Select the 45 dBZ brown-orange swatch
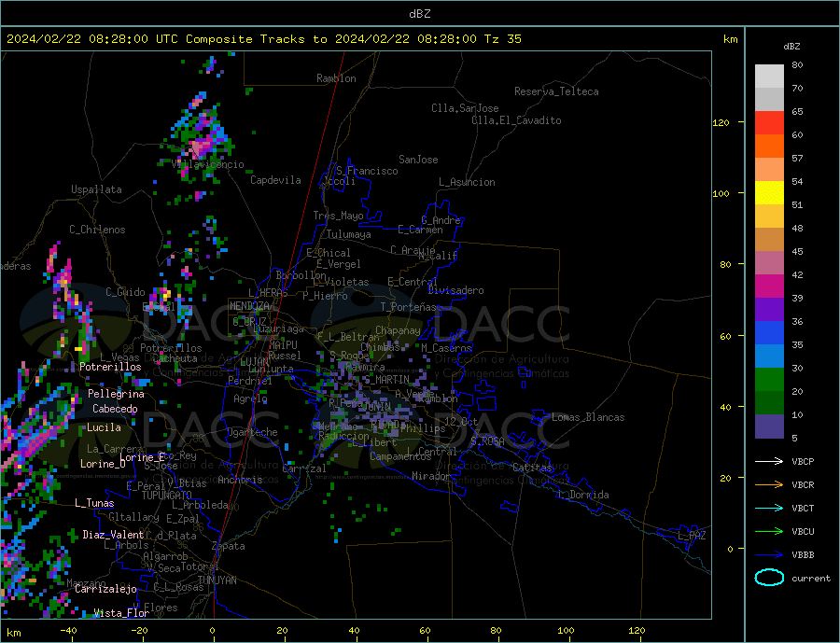The height and width of the screenshot is (643, 840). [769, 240]
